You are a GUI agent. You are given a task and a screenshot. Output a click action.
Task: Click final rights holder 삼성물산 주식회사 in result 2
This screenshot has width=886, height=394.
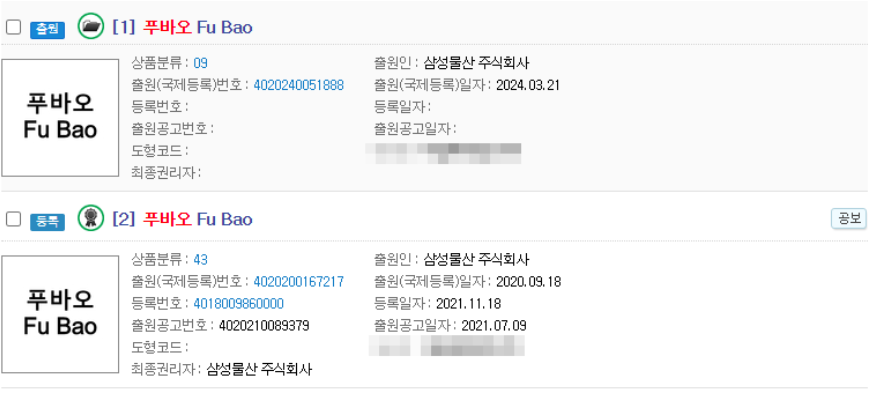[x=259, y=370]
